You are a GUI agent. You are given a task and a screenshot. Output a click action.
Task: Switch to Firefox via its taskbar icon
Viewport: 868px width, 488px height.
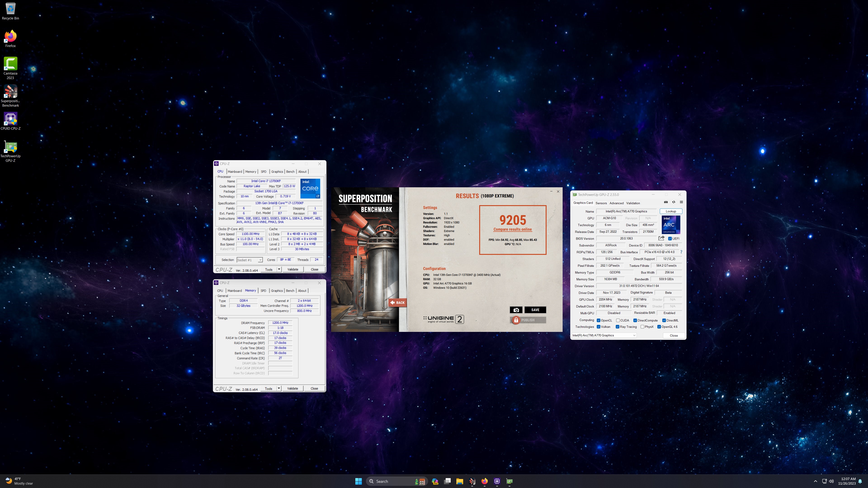click(485, 481)
